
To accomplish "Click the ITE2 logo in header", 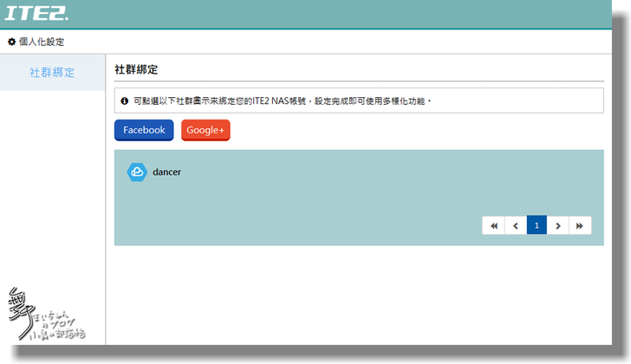I will coord(36,13).
